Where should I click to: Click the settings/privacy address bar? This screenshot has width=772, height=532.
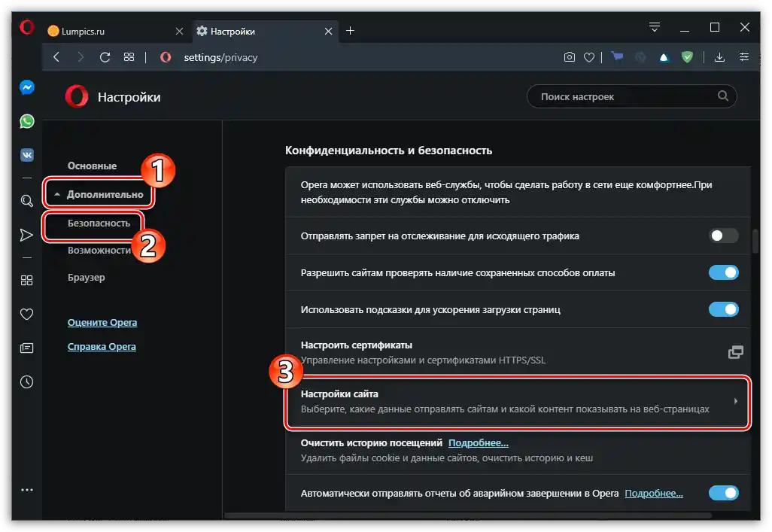(220, 58)
